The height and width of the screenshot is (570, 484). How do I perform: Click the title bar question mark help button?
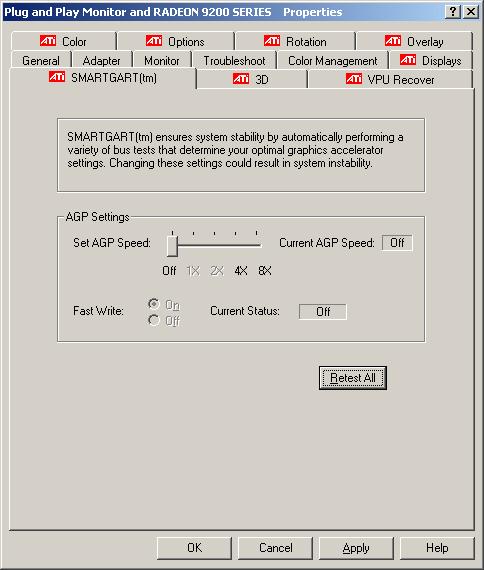pos(453,12)
